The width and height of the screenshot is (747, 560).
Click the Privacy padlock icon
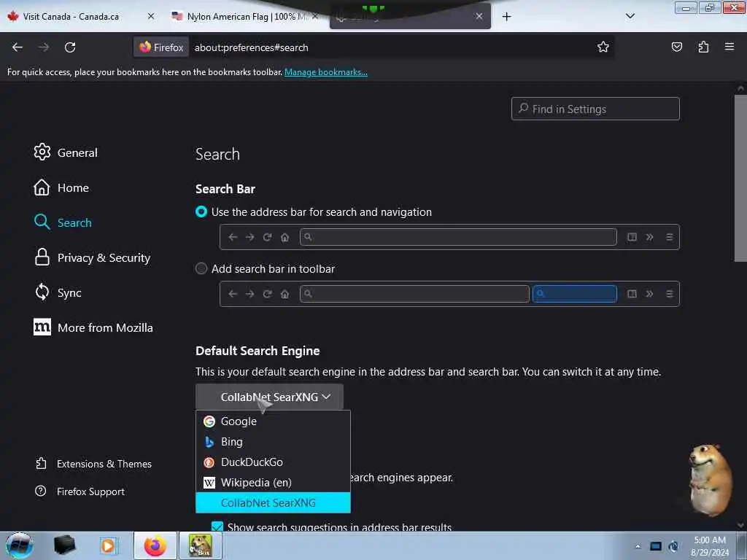coord(42,257)
